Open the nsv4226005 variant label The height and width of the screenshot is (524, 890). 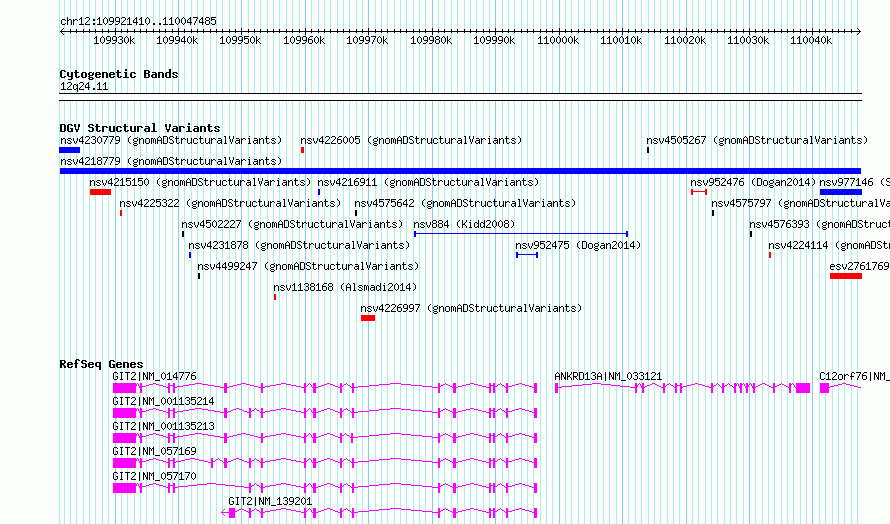[411, 140]
